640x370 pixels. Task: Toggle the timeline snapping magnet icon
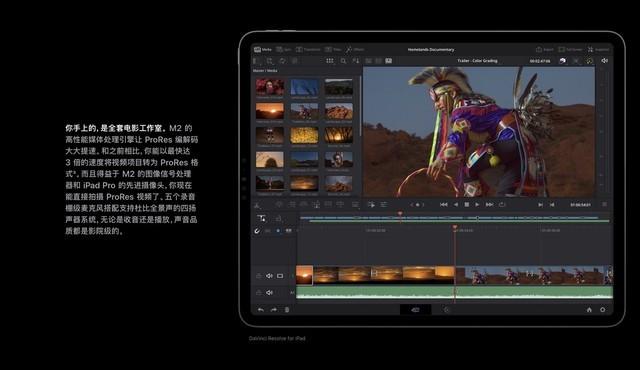pos(257,231)
